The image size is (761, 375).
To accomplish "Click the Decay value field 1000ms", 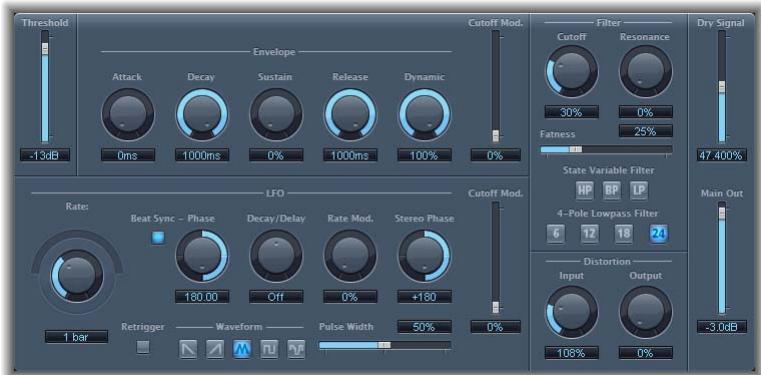I will pos(202,155).
